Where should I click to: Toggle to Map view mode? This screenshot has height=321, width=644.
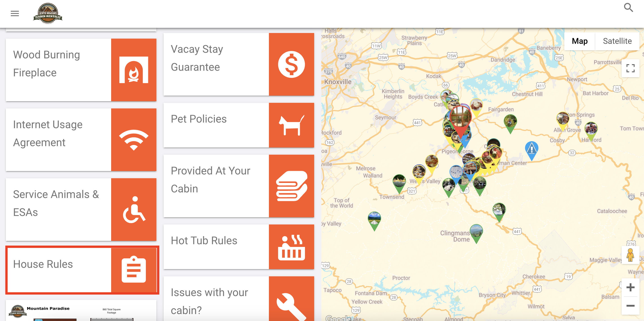(579, 41)
